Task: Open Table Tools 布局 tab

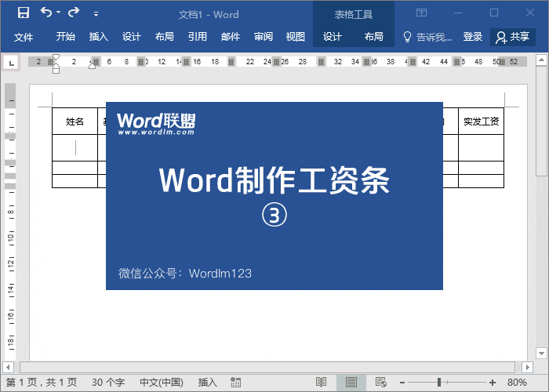Action: [373, 37]
